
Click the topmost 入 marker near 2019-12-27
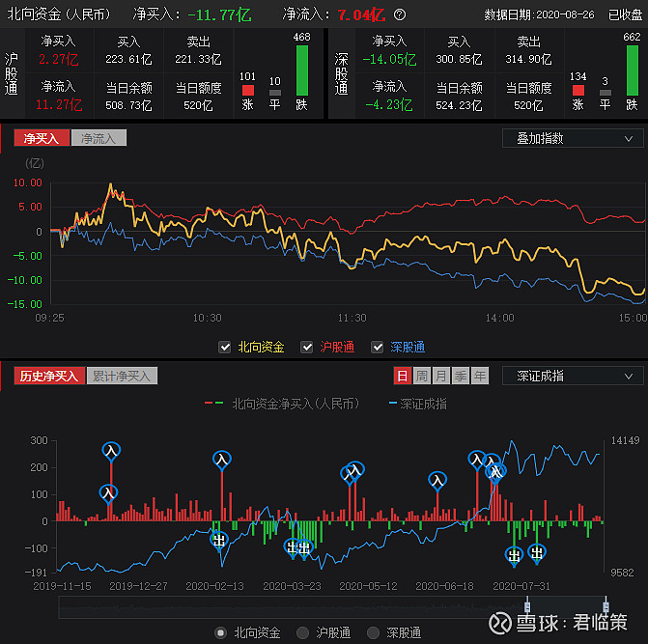111,451
